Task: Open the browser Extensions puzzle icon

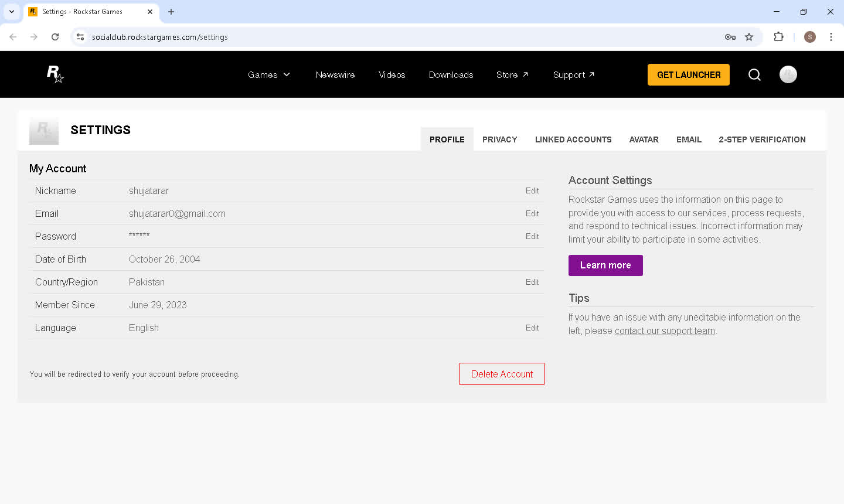Action: pos(778,37)
